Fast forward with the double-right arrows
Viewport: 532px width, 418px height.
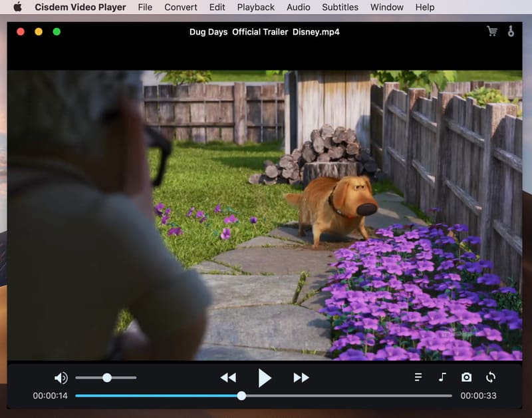coord(301,377)
